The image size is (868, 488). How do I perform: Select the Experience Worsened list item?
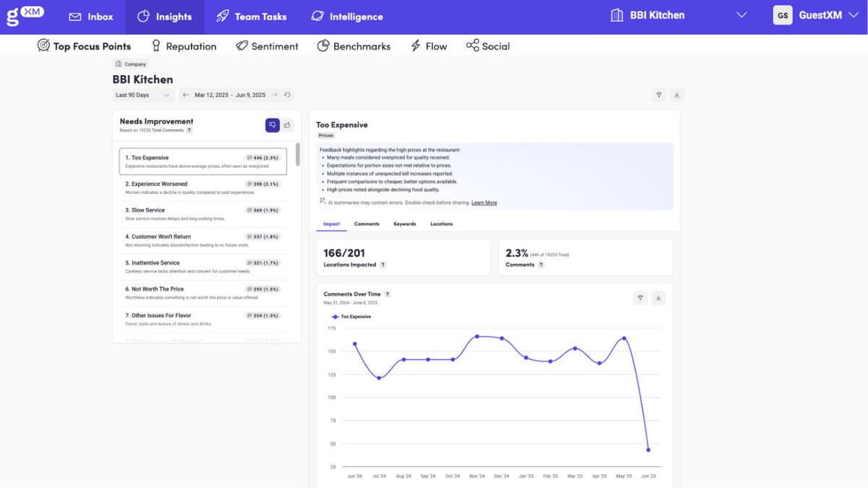coord(203,188)
